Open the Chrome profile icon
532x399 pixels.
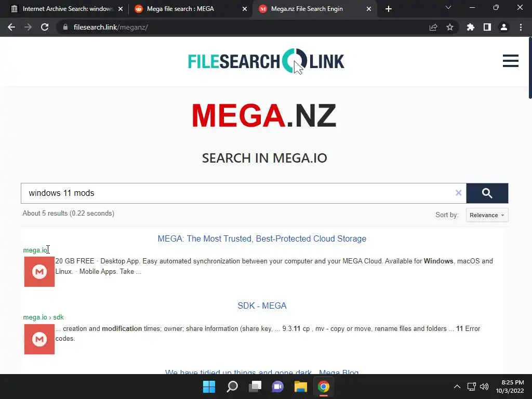504,27
